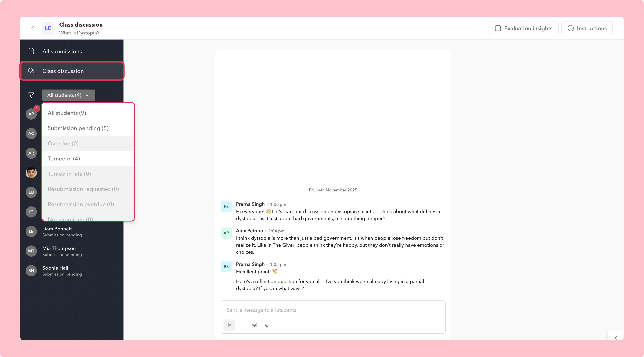Screen dimensions: 644x357
Task: Click the Class discussion chat bubble icon
Action: tap(31, 71)
